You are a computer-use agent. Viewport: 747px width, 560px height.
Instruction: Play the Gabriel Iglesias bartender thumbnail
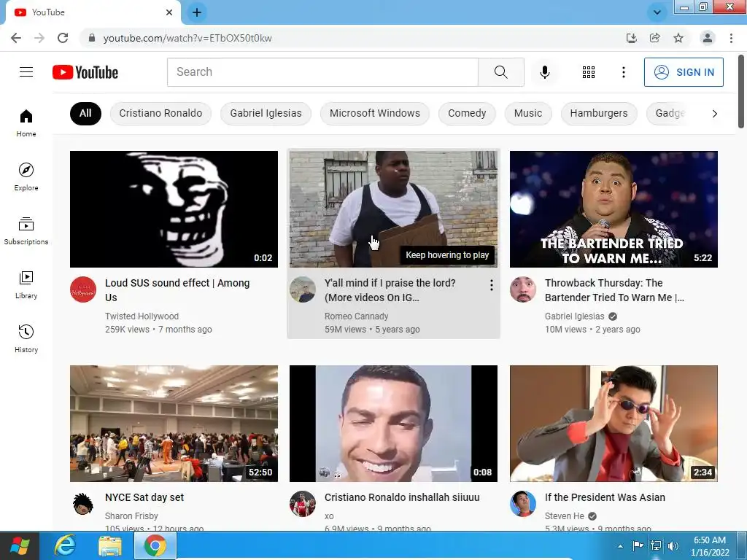(x=614, y=209)
